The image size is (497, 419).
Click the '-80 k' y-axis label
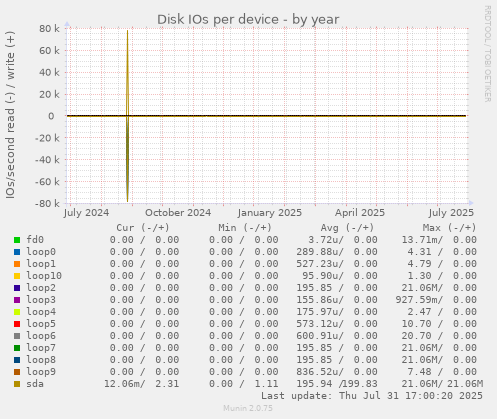(47, 203)
